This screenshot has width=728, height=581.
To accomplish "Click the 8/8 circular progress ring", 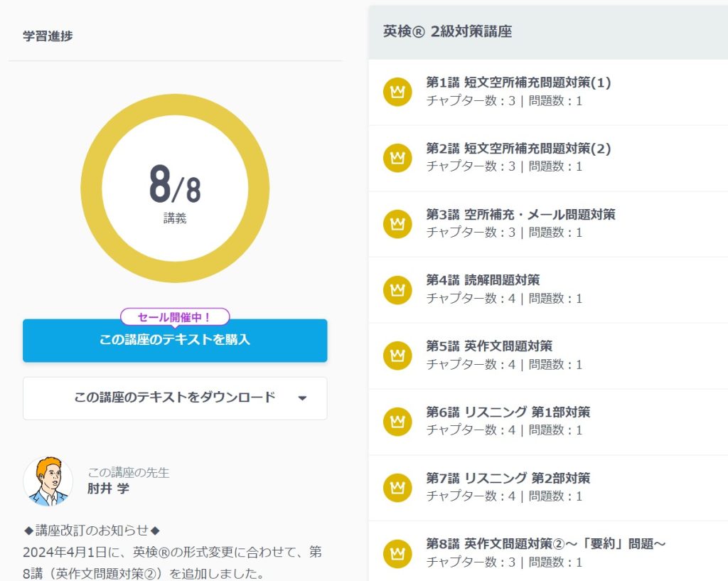I will 175,188.
